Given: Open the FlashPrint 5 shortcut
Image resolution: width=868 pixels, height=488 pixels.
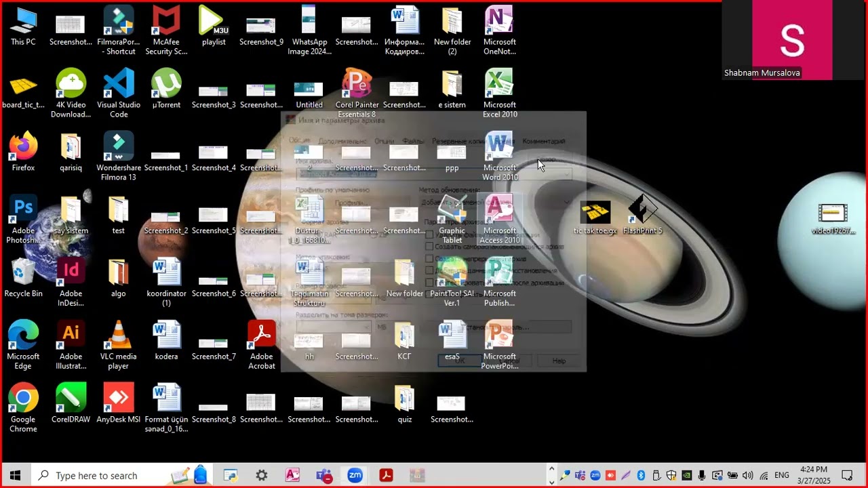Looking at the screenshot, I should [642, 215].
